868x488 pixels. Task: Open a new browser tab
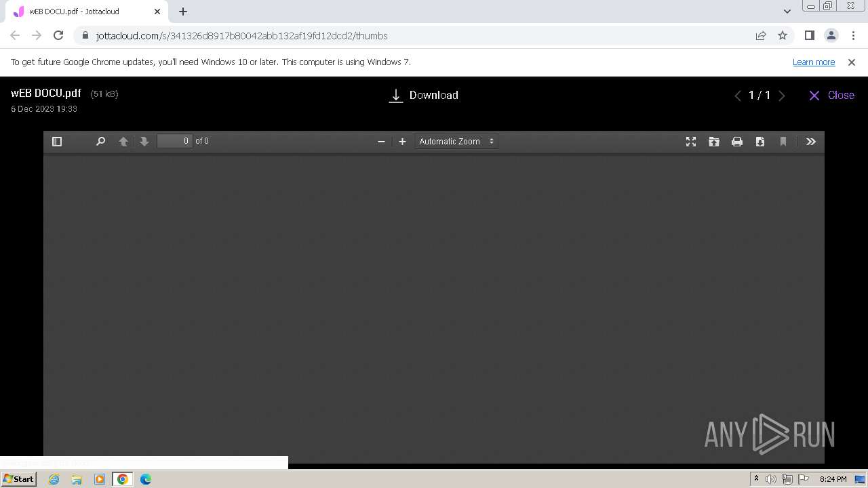tap(183, 12)
